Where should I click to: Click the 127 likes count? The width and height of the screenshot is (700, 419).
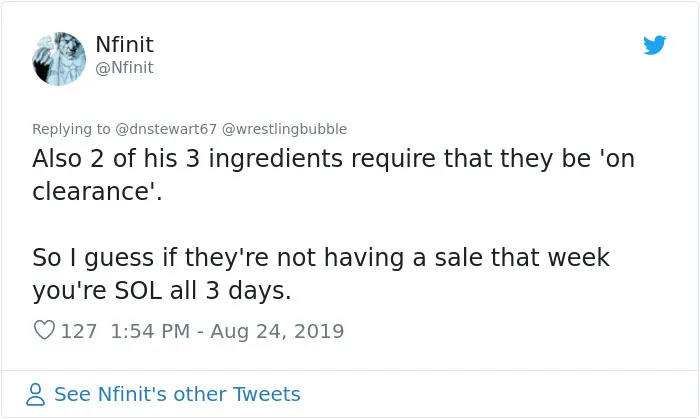[79, 331]
